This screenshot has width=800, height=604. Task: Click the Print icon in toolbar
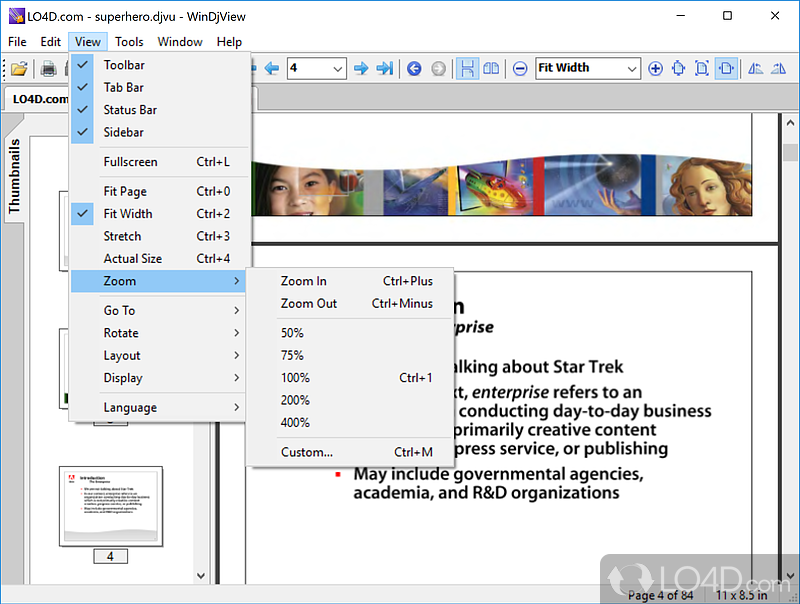pyautogui.click(x=48, y=68)
